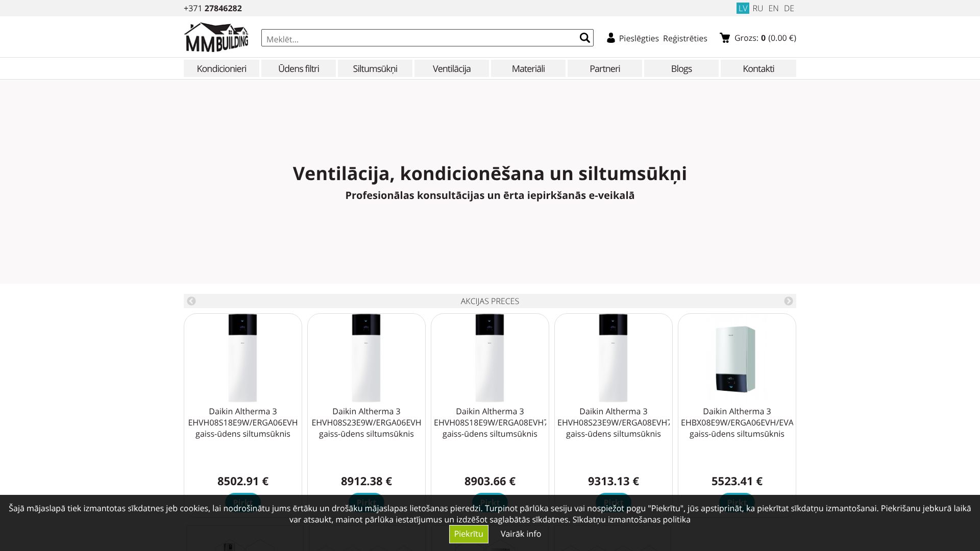Switch site language to RU
This screenshot has height=551, width=980.
pyautogui.click(x=758, y=8)
